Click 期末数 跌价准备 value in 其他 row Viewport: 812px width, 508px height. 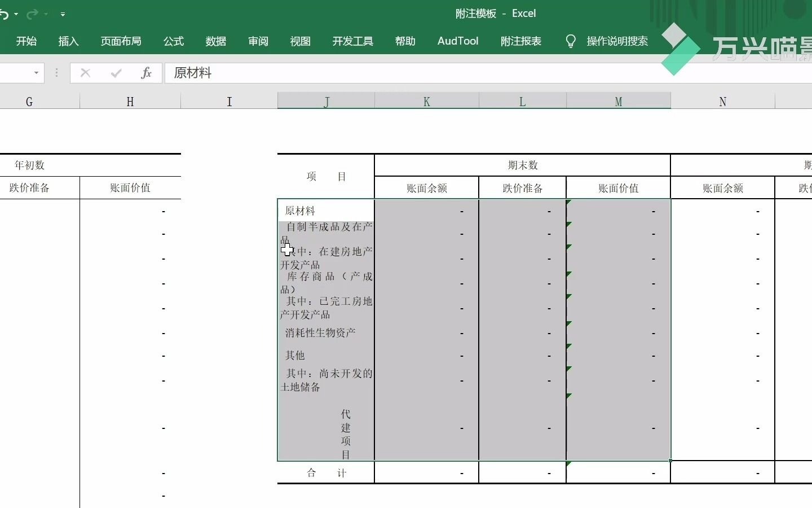[x=523, y=355]
